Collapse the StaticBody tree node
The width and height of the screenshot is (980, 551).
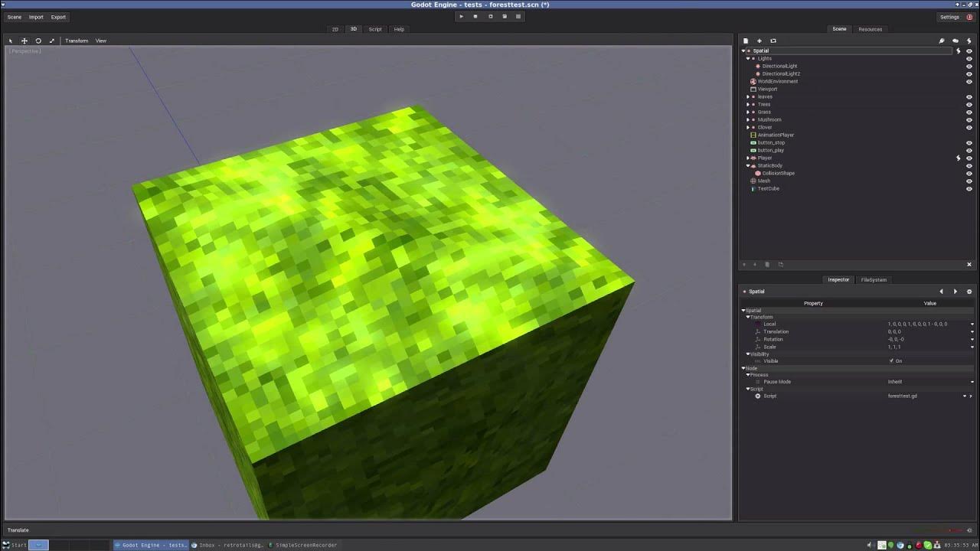pyautogui.click(x=748, y=166)
